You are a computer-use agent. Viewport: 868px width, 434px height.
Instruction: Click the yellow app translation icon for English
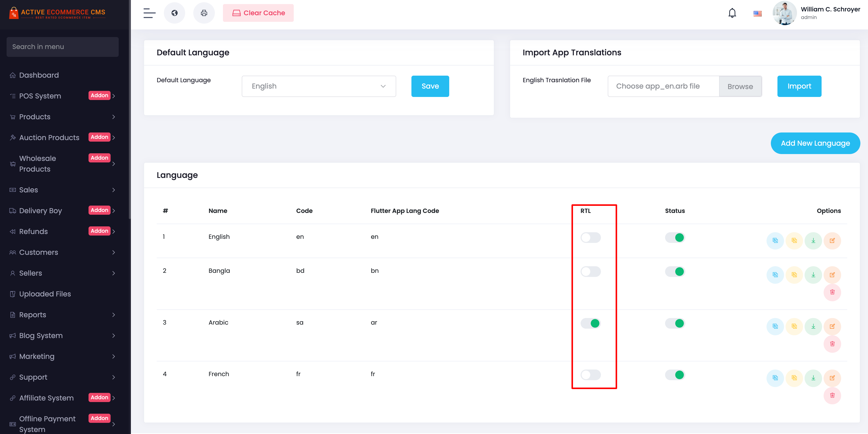[x=794, y=240]
